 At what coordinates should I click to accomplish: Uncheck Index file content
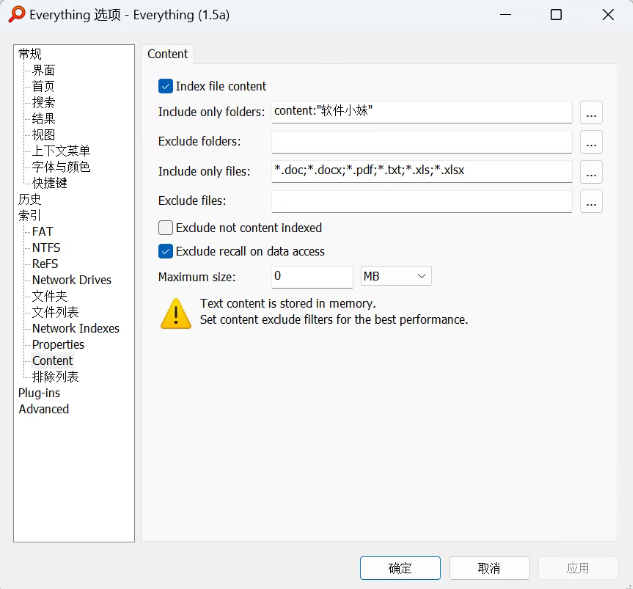pyautogui.click(x=166, y=87)
